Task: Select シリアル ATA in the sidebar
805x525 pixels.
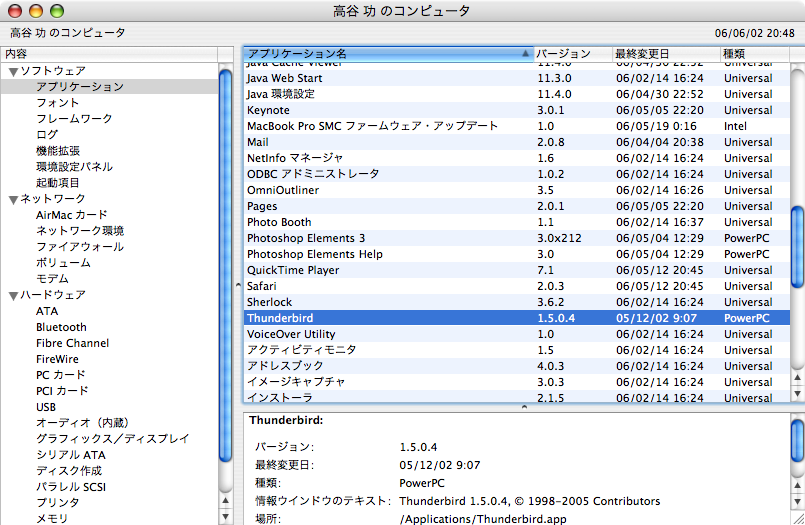Action: (71, 455)
